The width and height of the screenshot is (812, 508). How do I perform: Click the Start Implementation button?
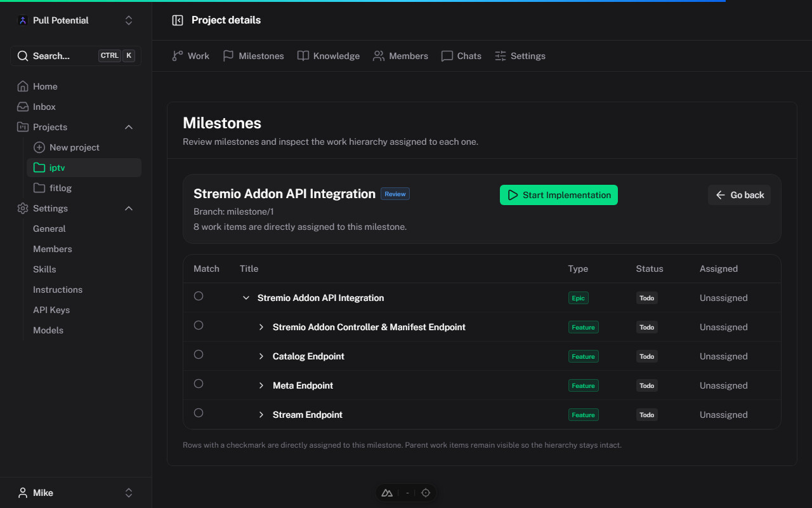tap(559, 195)
